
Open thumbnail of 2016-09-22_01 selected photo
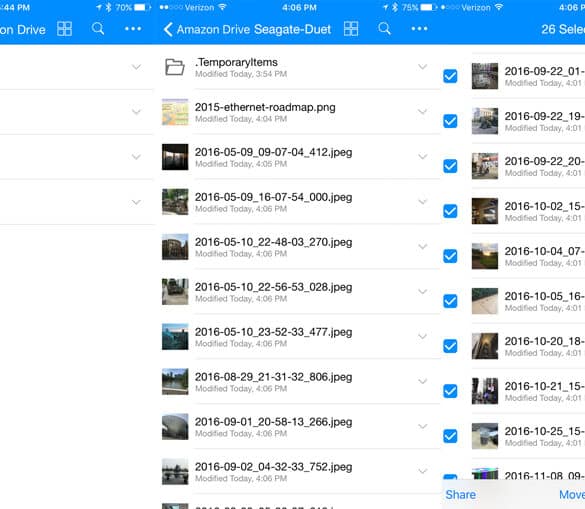(485, 76)
